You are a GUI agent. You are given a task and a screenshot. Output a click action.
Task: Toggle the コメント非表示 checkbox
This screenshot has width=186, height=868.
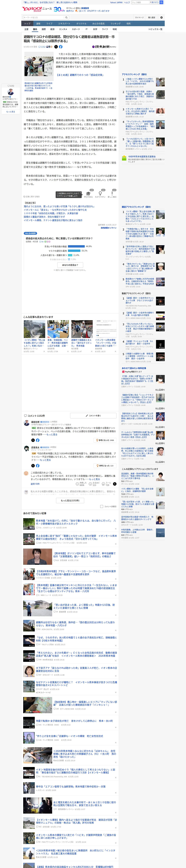[102, 506]
